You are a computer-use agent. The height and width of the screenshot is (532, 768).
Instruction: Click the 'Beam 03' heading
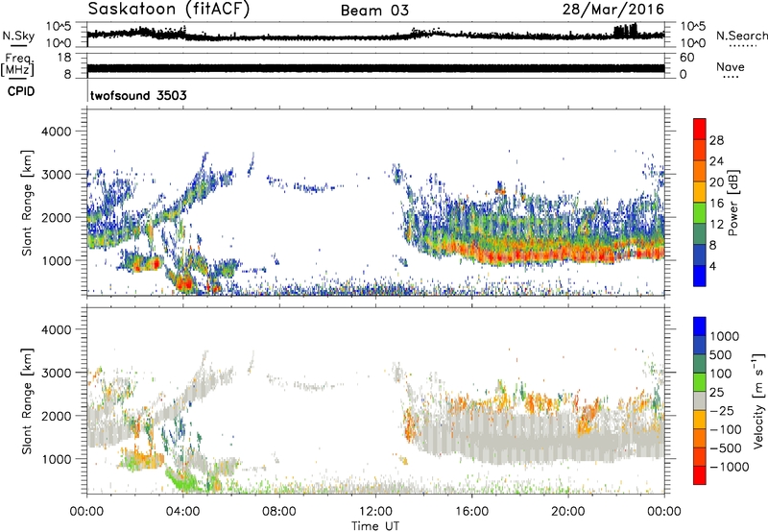(x=374, y=11)
